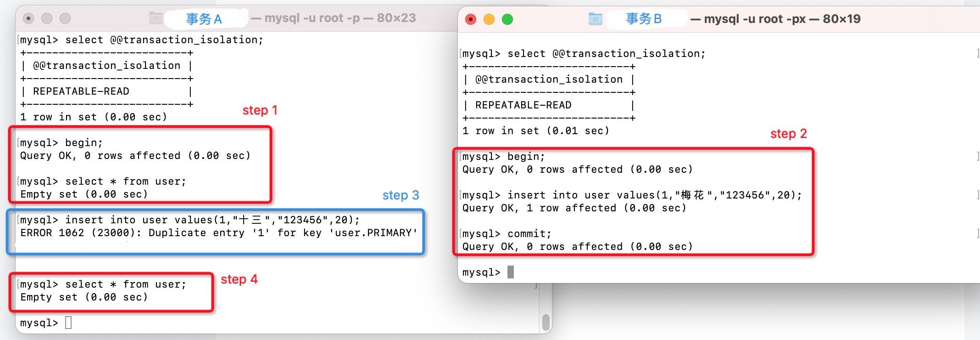
Task: Click the step 4 red annotation label
Action: point(239,279)
